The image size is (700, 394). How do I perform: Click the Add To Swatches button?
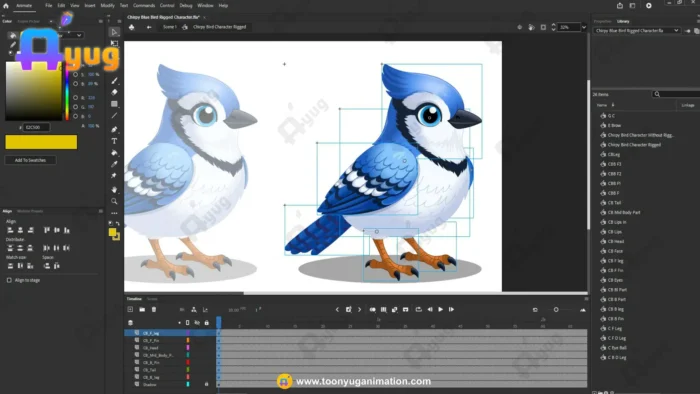[x=30, y=160]
